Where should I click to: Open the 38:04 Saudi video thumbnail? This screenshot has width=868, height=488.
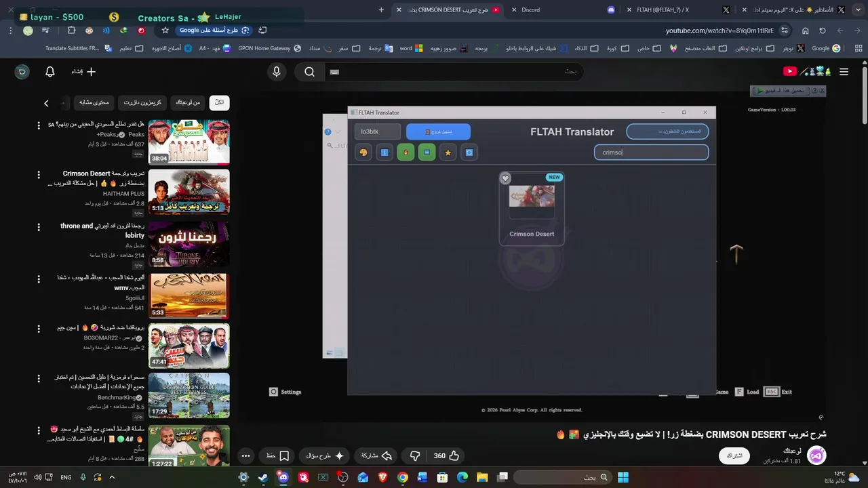click(189, 142)
